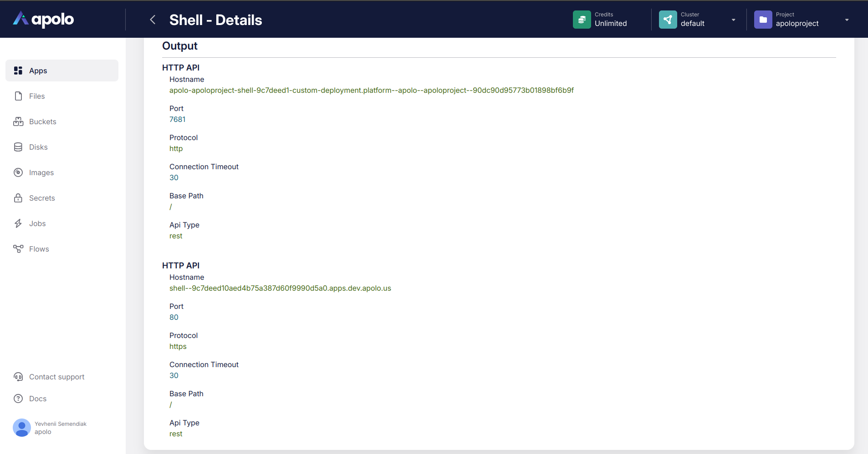Expand the Cluster default dropdown
Screen dimensions: 868x454
(x=733, y=20)
